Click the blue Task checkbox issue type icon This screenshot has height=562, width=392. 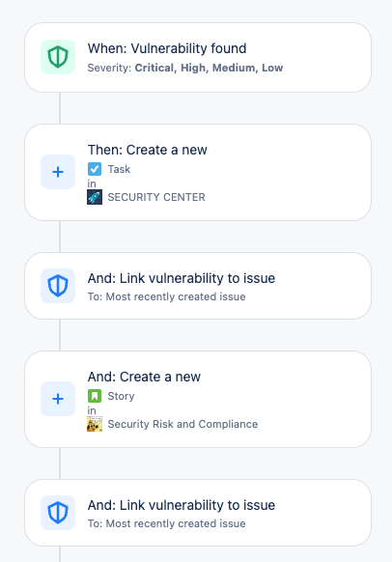point(95,169)
